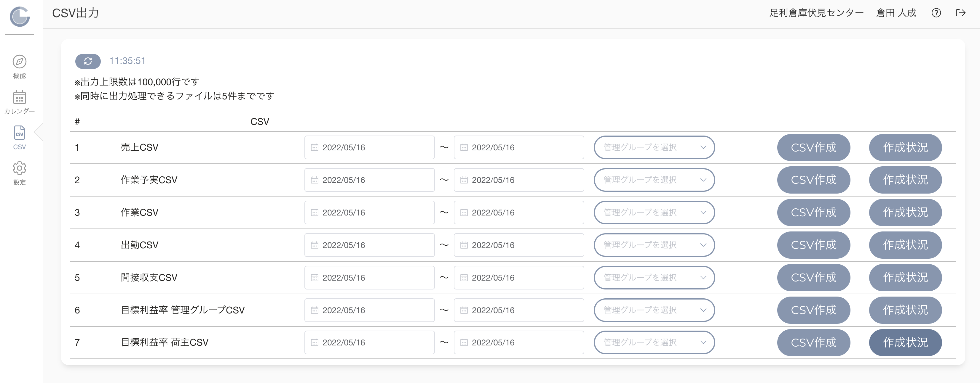Click CSV作成 button for 売上CSV
This screenshot has width=980, height=383.
pos(813,147)
